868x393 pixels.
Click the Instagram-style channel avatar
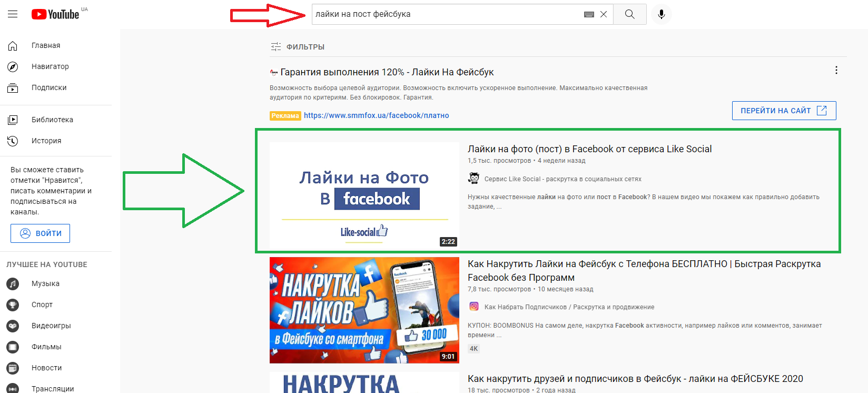click(x=474, y=307)
